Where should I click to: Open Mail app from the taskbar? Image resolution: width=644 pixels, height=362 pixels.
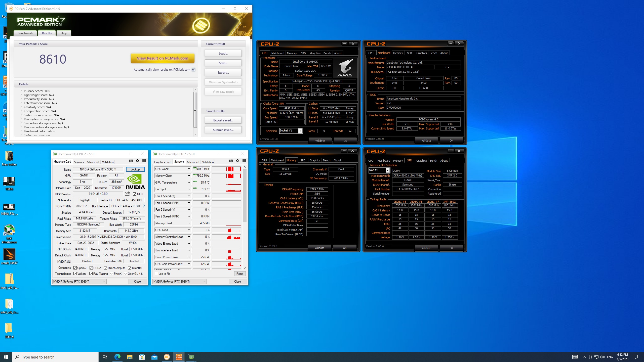point(154,357)
